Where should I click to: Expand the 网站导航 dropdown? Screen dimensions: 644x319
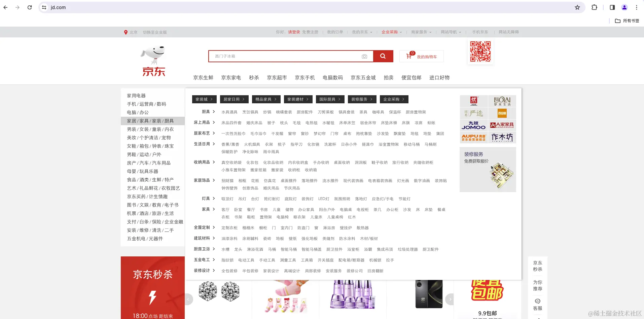click(451, 32)
